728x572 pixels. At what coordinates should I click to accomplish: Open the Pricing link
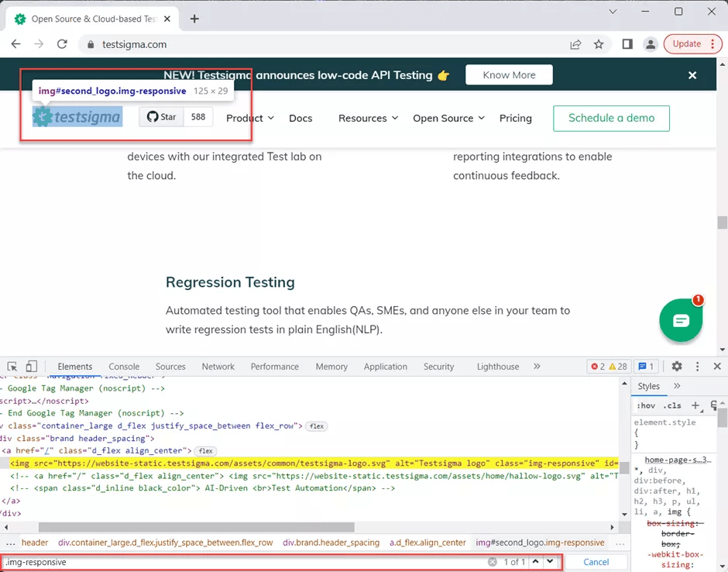coord(515,118)
